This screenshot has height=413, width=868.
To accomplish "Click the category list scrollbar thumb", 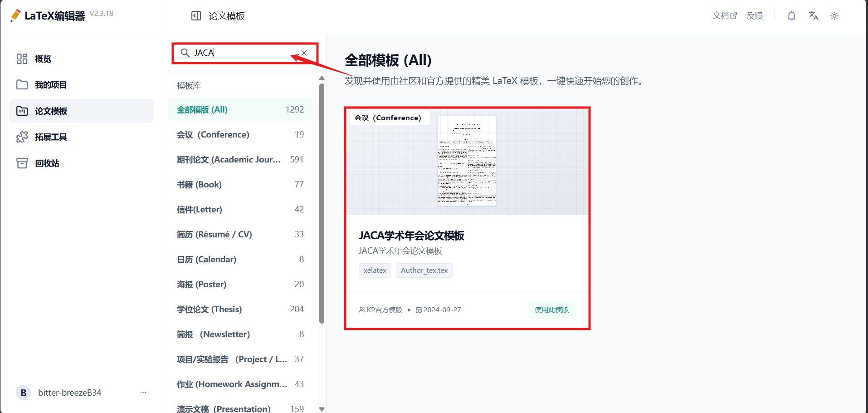I will [322, 203].
